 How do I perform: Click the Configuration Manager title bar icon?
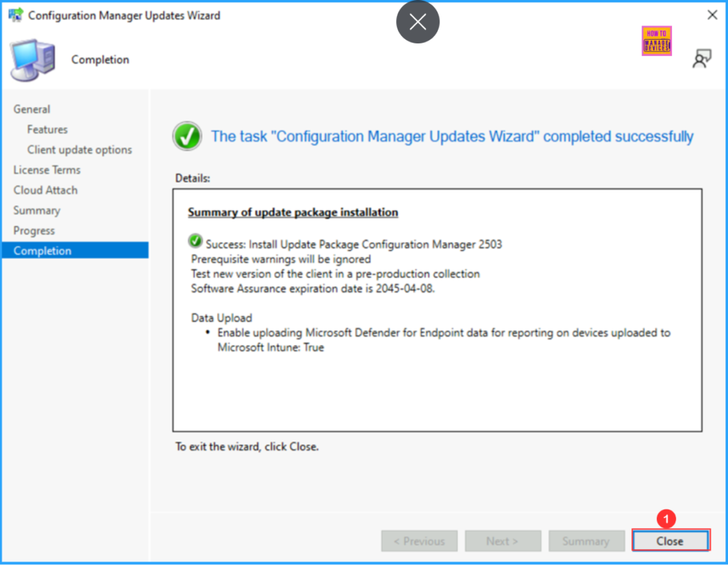[15, 15]
